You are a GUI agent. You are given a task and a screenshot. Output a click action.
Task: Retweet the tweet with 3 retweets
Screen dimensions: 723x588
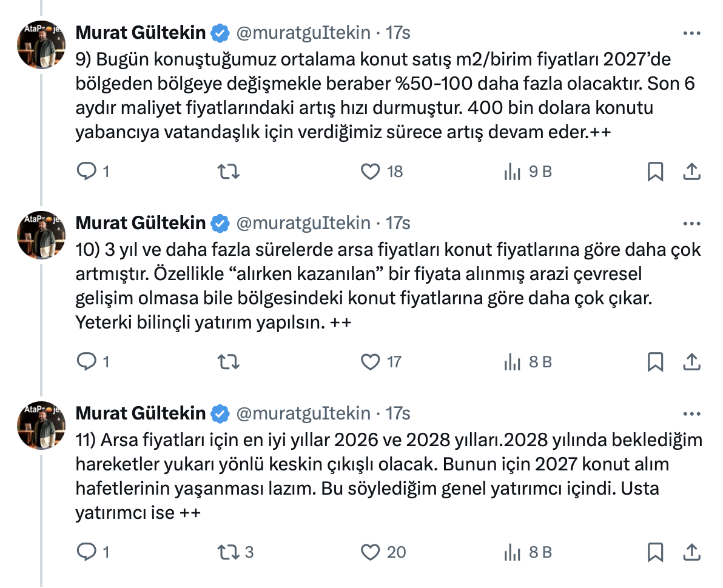click(x=229, y=552)
